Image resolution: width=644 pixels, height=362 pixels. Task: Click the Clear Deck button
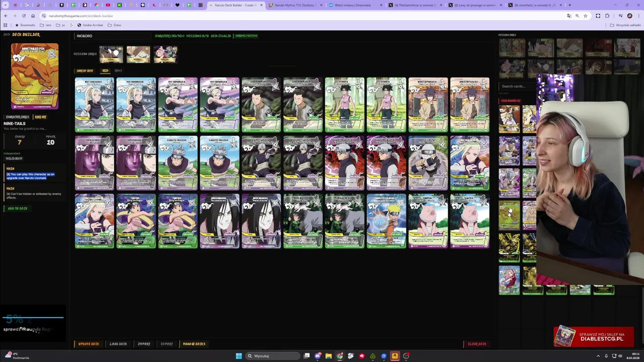point(475,344)
